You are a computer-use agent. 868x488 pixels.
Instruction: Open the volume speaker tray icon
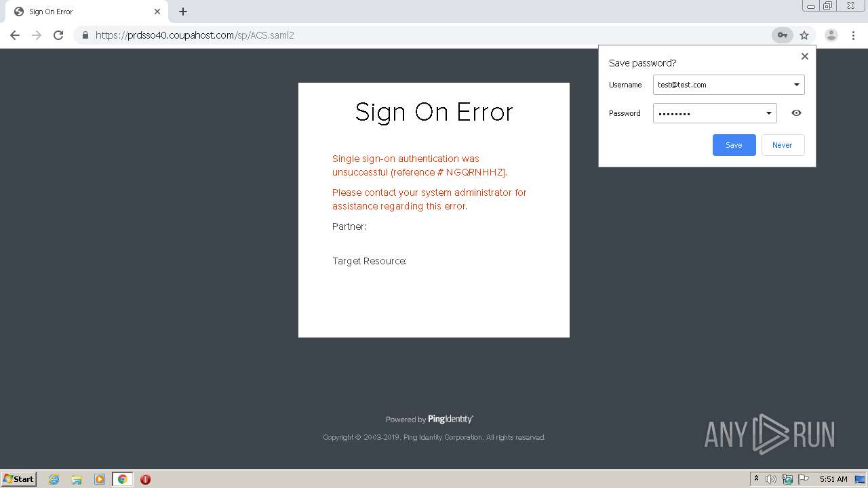click(x=771, y=479)
